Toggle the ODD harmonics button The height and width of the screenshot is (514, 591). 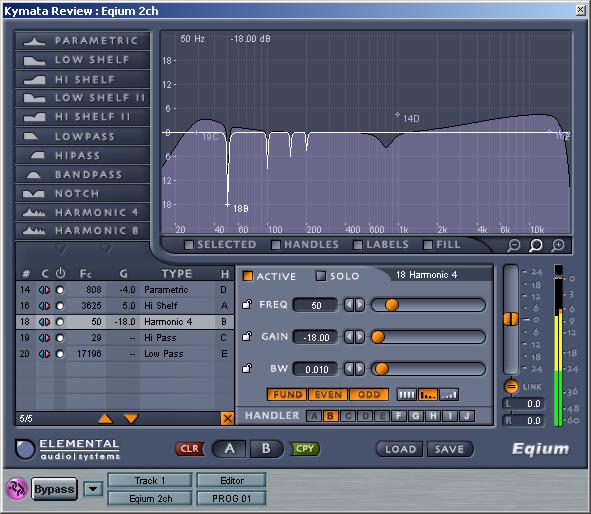click(369, 395)
